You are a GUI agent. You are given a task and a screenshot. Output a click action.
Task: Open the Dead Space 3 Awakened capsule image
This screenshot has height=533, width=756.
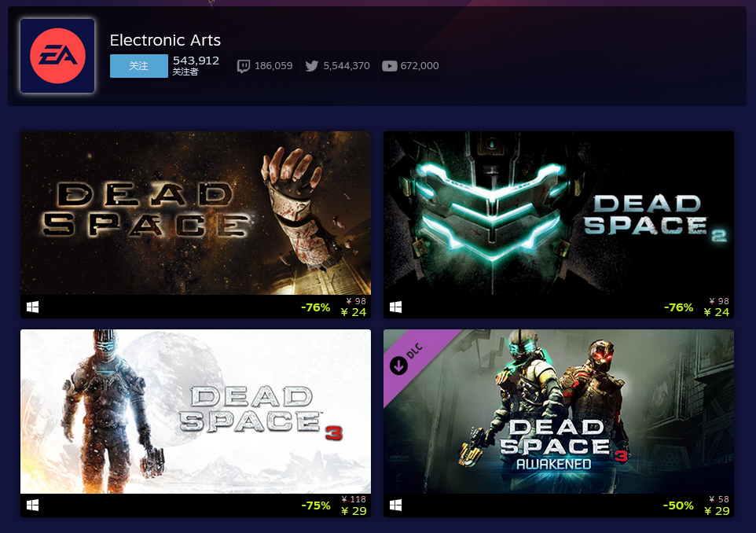[x=559, y=411]
